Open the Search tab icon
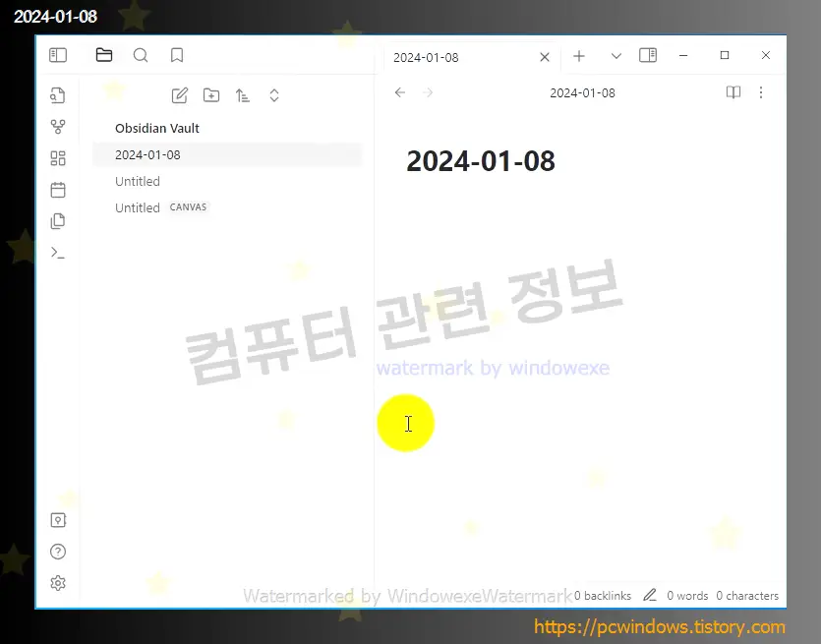 (141, 55)
